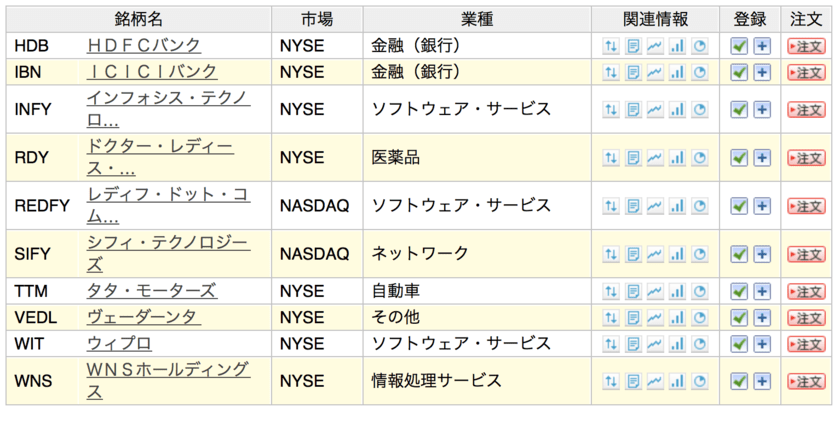Click the 注文 button in the RDY row
This screenshot has width=840, height=424.
tap(806, 158)
